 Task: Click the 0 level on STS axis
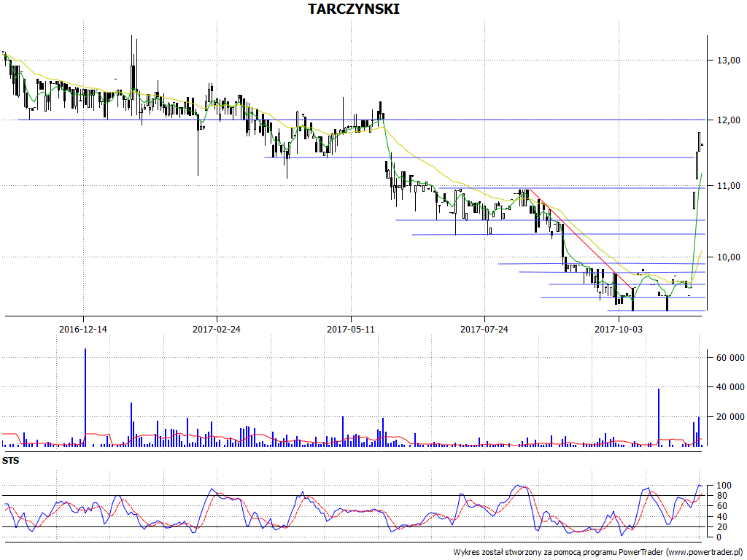[719, 537]
